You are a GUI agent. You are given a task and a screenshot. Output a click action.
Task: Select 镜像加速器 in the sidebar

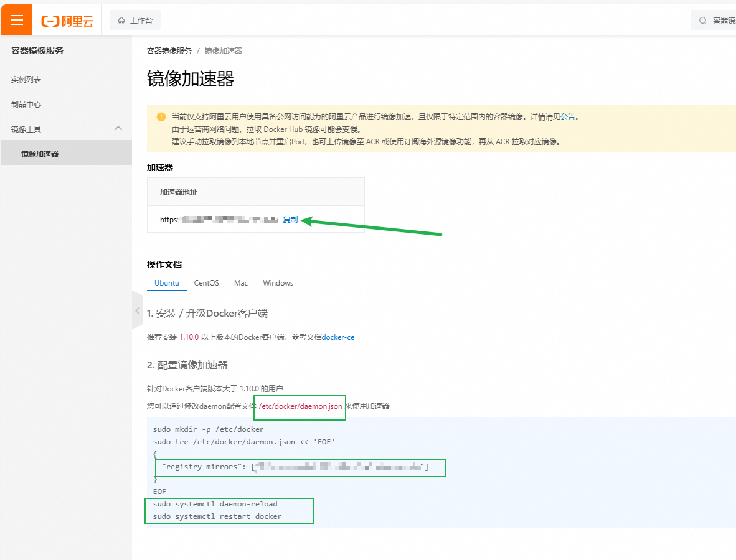[x=66, y=154]
